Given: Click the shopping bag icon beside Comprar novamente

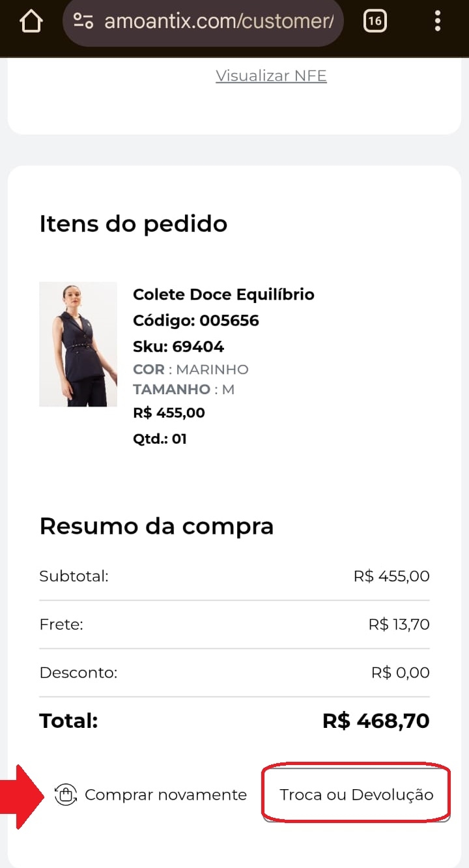Looking at the screenshot, I should [x=65, y=795].
